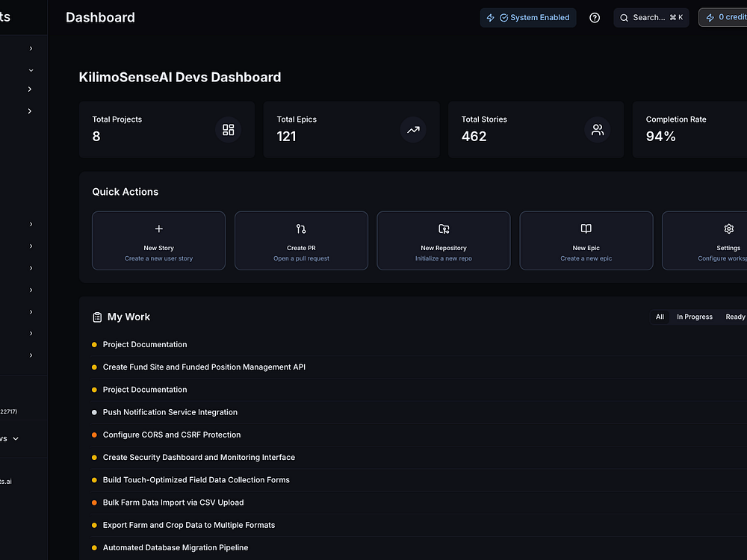Click the lightning icon next to 0 credits
The image size is (747, 560).
coord(710,18)
